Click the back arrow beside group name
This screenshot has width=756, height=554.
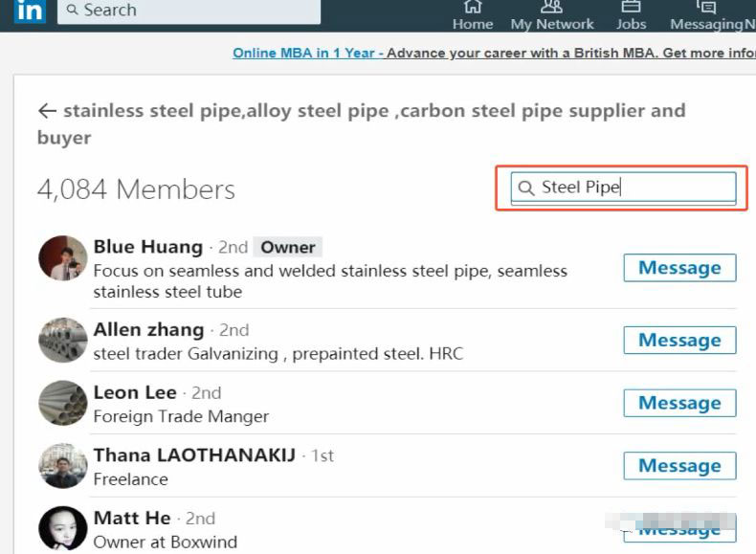click(x=47, y=111)
